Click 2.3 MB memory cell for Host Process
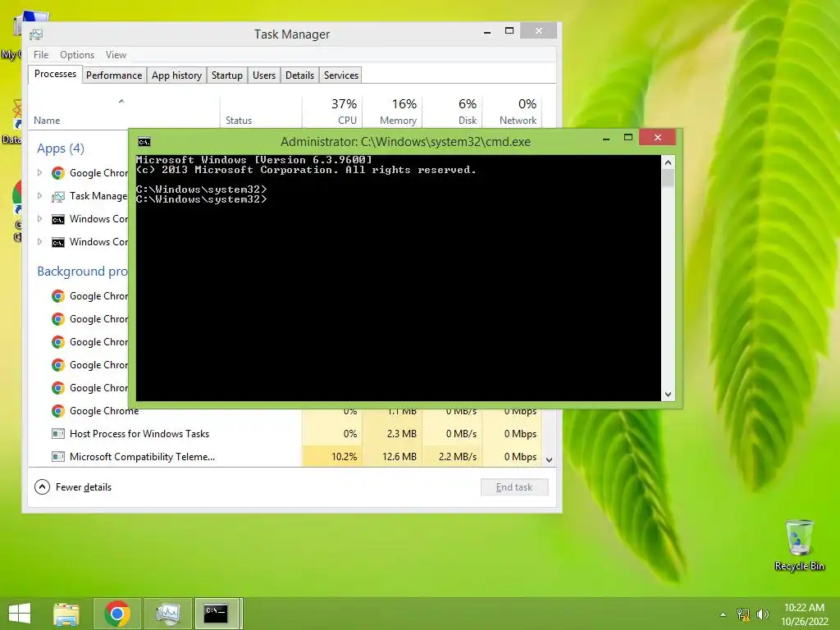 [x=392, y=433]
